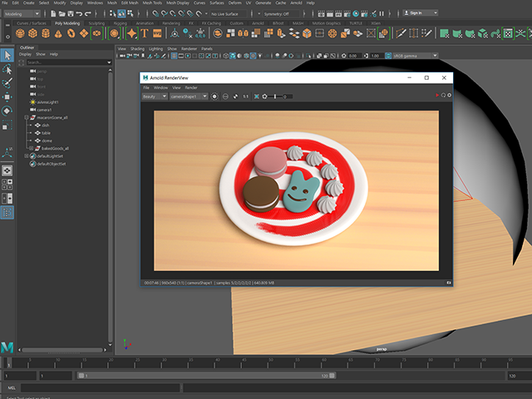This screenshot has height=399, width=532.
Task: Create a polygon cylinder from the shelf
Action: pos(46,33)
